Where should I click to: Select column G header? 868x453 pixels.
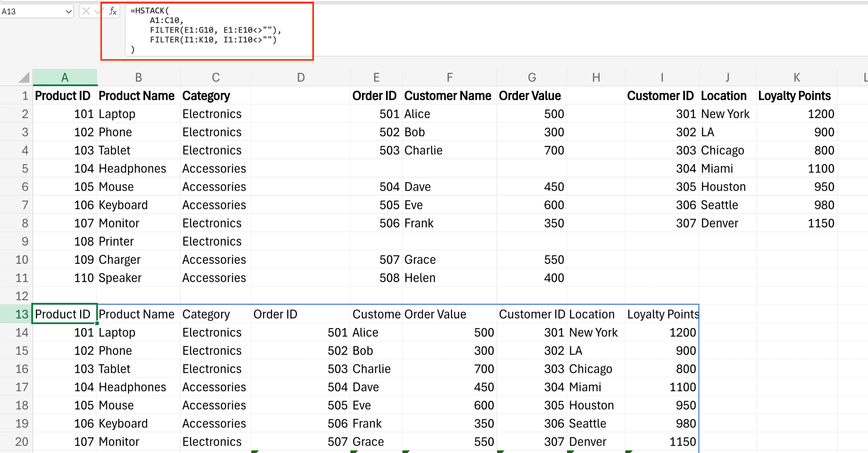click(532, 77)
